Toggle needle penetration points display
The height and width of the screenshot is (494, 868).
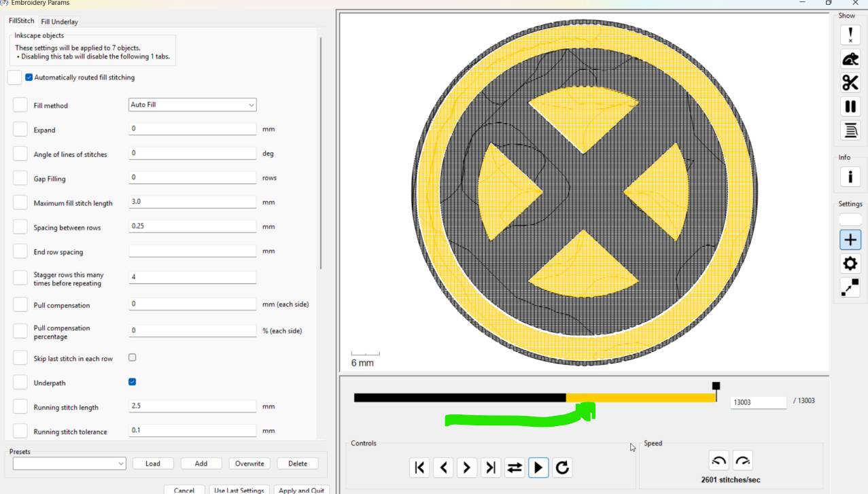coord(850,35)
